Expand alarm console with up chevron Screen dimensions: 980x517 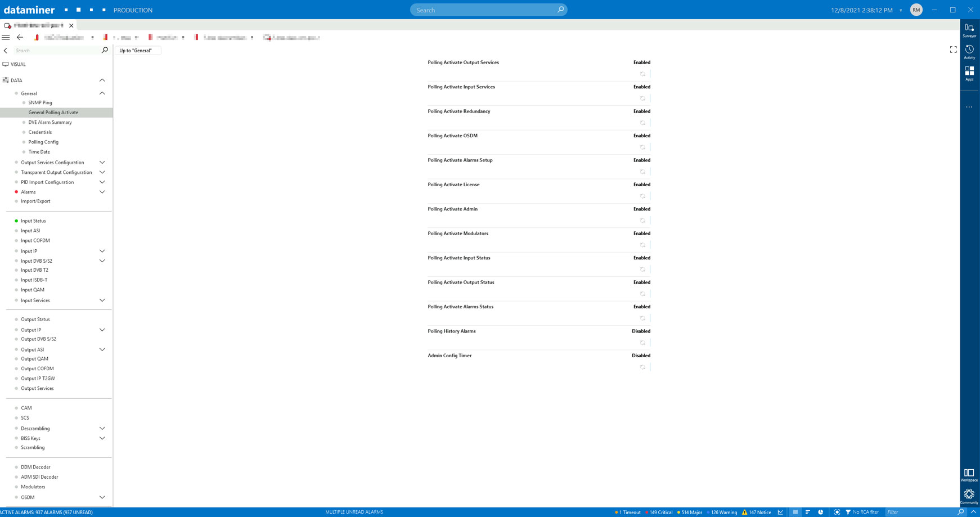(973, 512)
